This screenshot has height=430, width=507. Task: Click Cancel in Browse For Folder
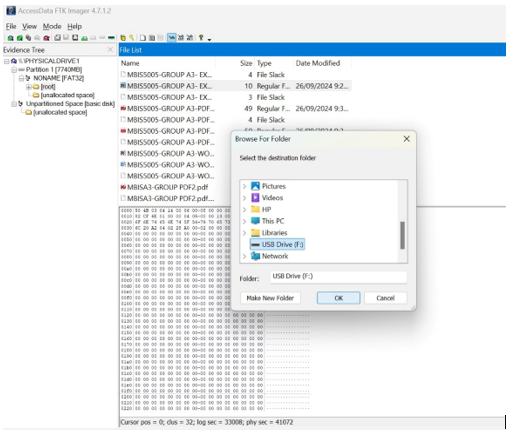click(385, 298)
